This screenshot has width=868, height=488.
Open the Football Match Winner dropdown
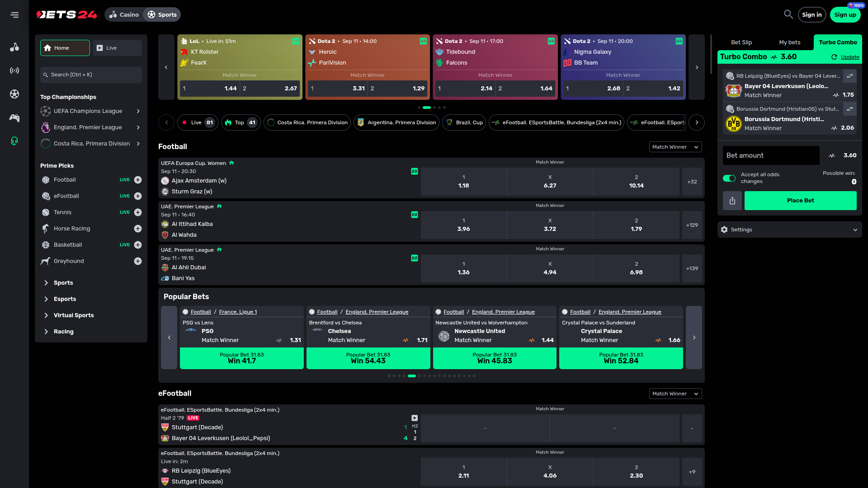click(x=675, y=147)
